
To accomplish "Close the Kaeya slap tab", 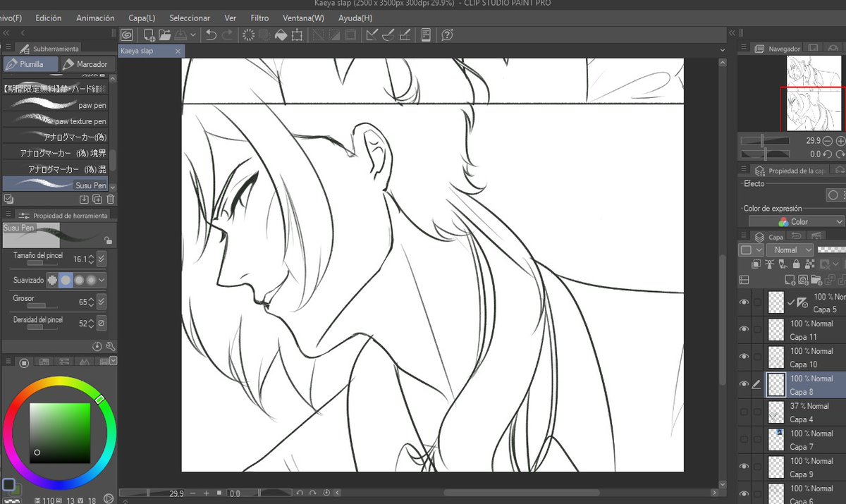I will click(x=178, y=51).
